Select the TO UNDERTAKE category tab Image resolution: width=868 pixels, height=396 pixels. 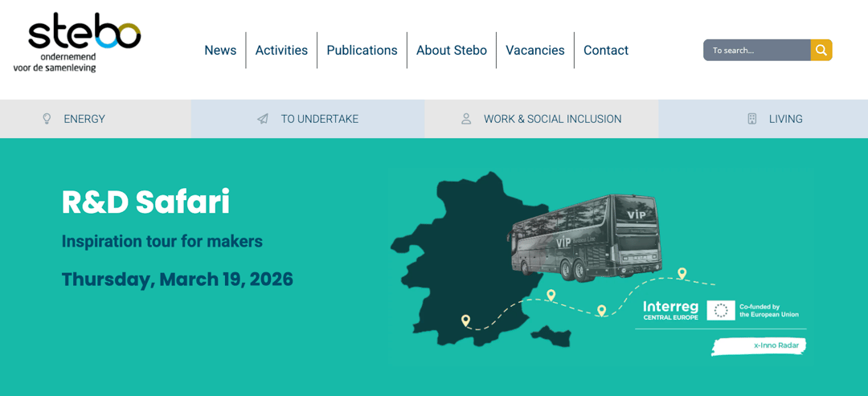click(x=319, y=119)
